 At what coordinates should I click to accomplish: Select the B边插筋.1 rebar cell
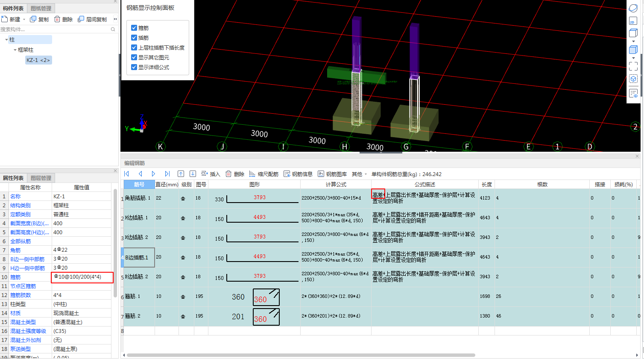(x=139, y=257)
